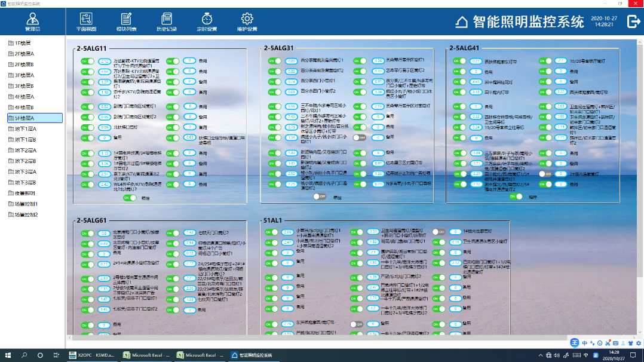The image size is (644, 362).
Task: Click the 9.55 value box in 2-5ALG31
Action: (x=291, y=106)
